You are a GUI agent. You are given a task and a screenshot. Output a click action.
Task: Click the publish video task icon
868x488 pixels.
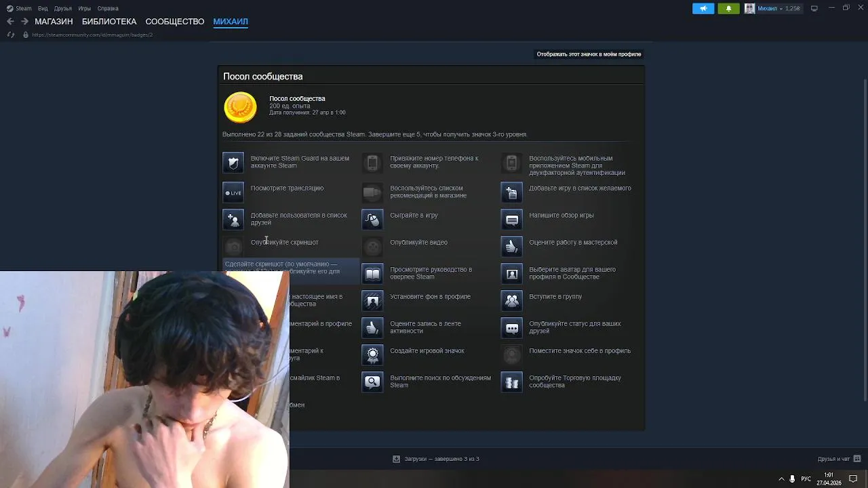[372, 247]
